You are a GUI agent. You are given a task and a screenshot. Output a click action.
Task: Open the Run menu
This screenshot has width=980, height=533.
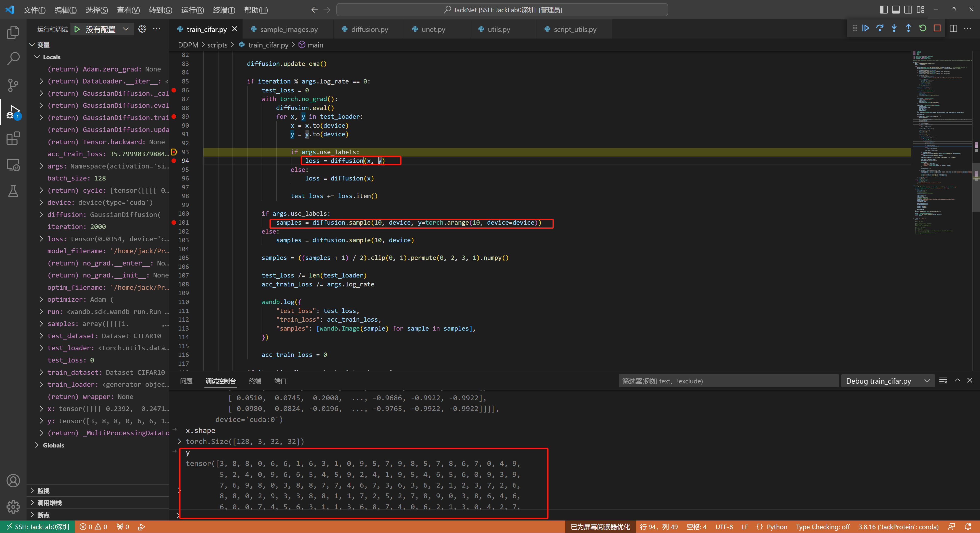tap(192, 10)
